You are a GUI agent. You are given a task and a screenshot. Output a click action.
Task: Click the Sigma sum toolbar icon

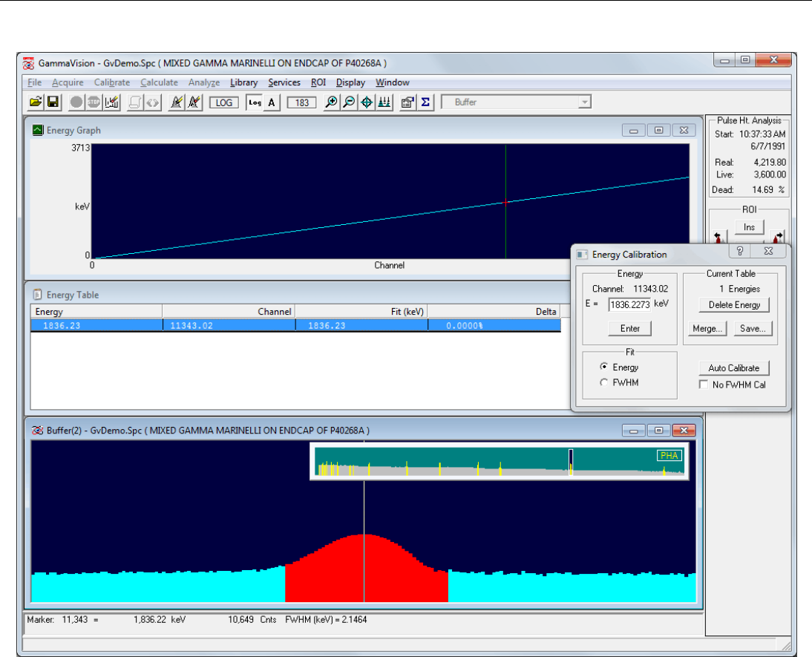point(425,102)
